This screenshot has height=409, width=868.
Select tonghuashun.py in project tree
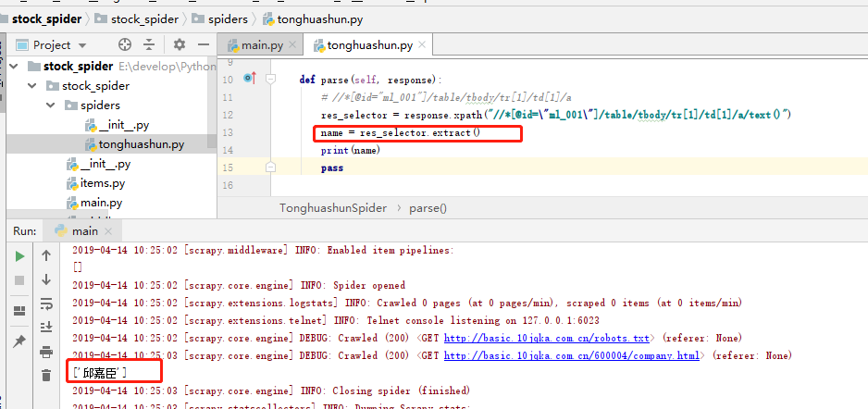click(134, 145)
